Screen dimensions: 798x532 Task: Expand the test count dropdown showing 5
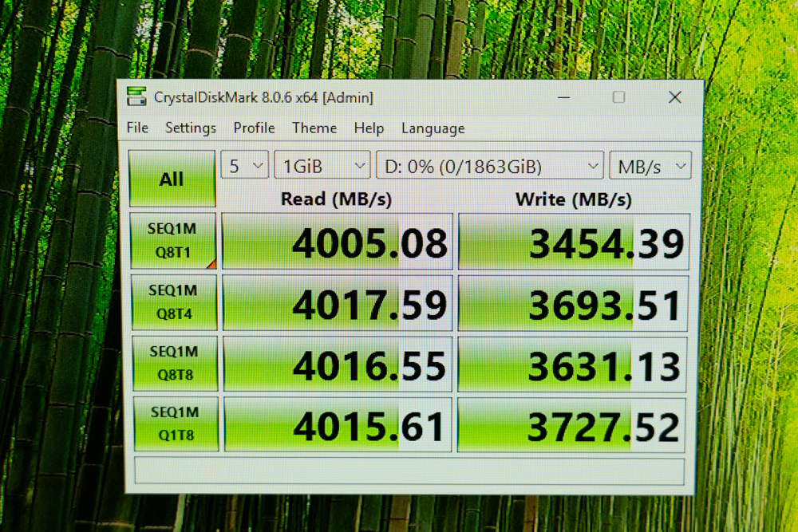tap(245, 165)
